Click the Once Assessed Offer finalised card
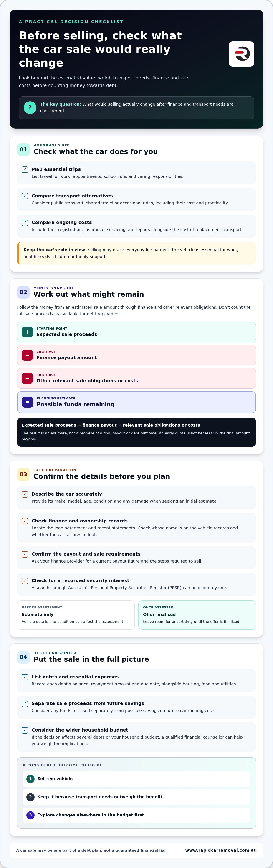The width and height of the screenshot is (273, 868). click(x=197, y=615)
